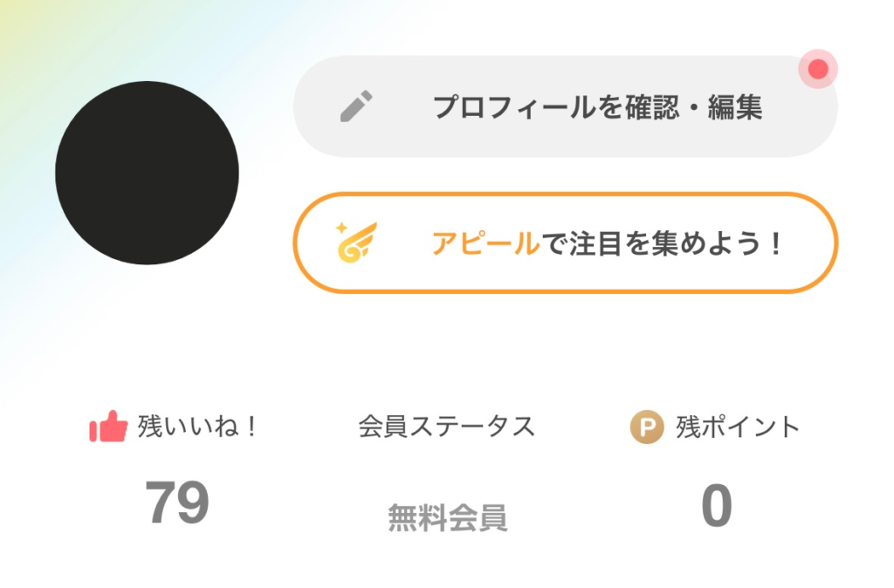Tap the remaining likes count 79
The height and width of the screenshot is (588, 894).
click(x=177, y=503)
